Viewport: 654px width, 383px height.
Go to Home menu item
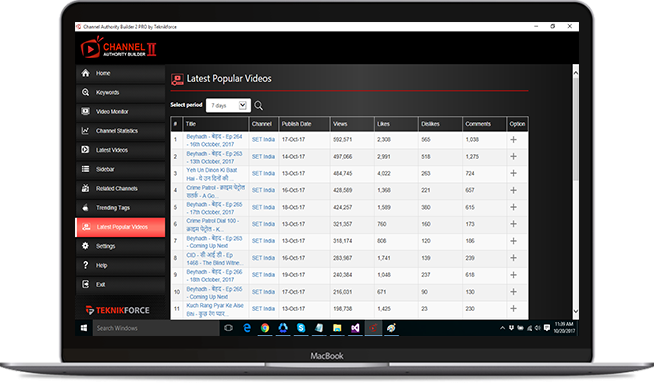click(120, 73)
